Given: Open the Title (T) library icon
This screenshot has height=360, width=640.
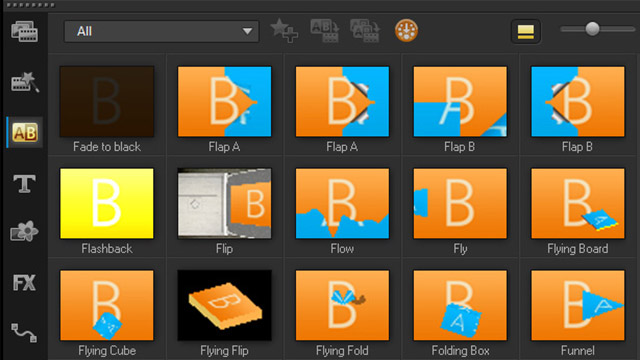Looking at the screenshot, I should (24, 184).
